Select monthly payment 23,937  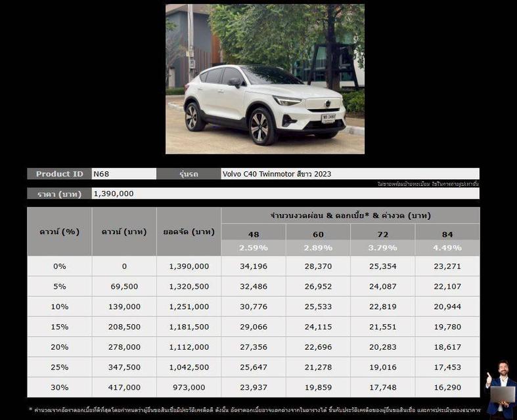pyautogui.click(x=253, y=387)
